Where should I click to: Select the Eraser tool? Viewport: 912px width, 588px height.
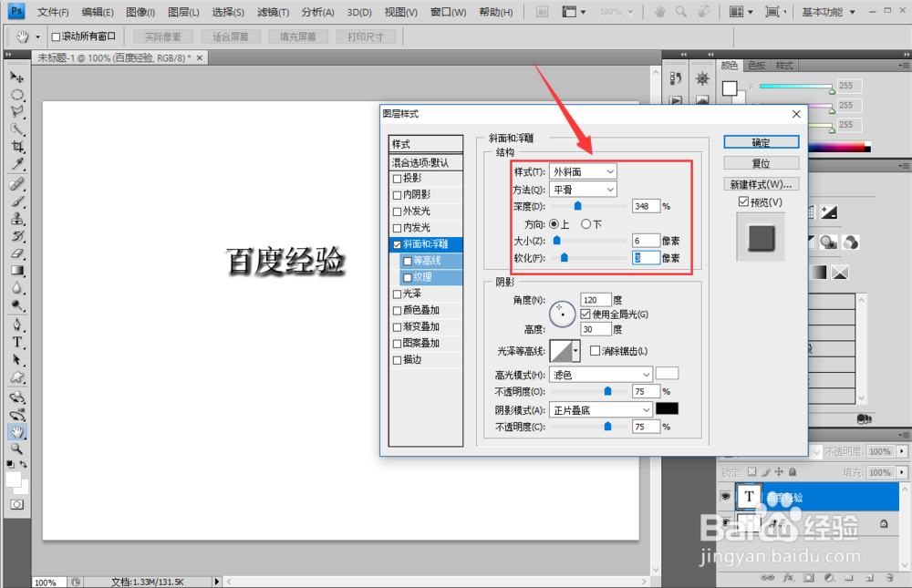pos(17,251)
